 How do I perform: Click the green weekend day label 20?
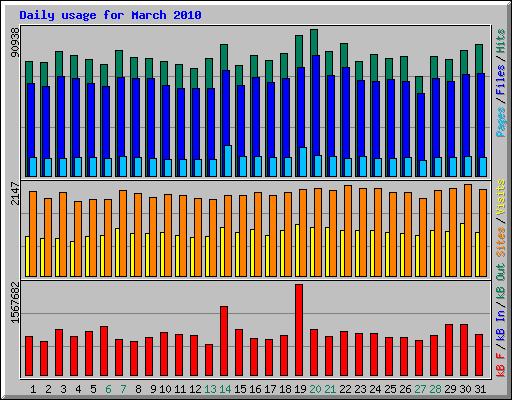coord(315,389)
